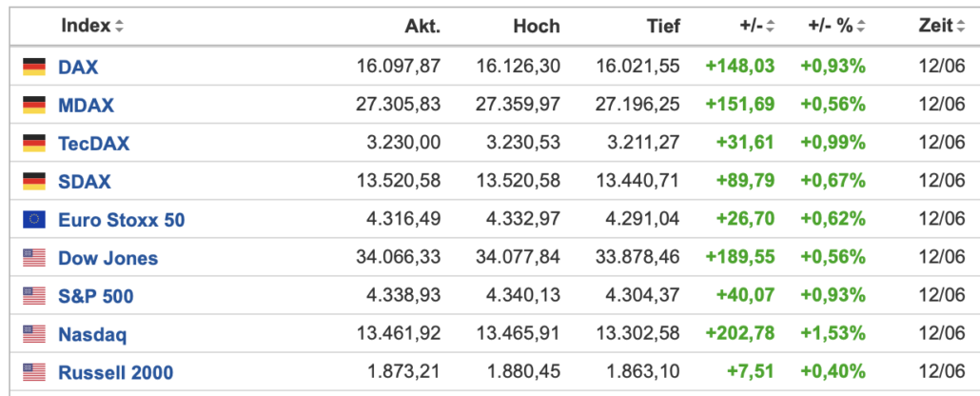This screenshot has width=980, height=396.
Task: Click the US flag beside Nasdaq
Action: pos(34,334)
